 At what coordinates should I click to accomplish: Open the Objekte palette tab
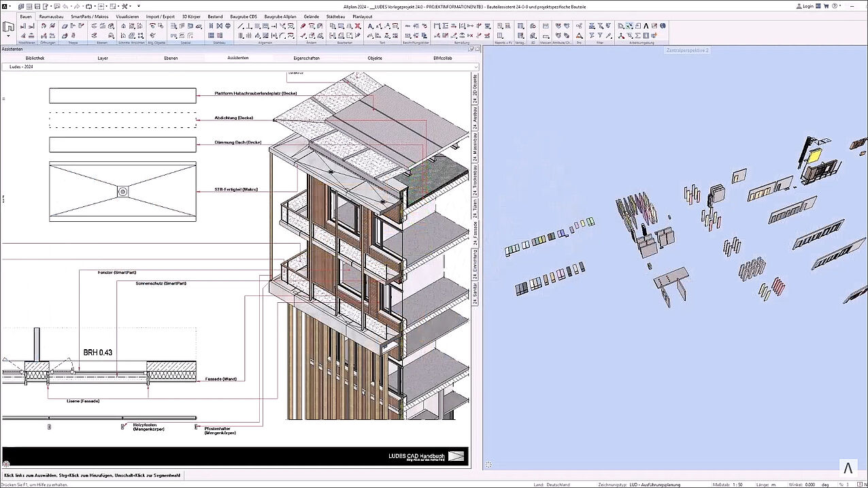pos(375,59)
